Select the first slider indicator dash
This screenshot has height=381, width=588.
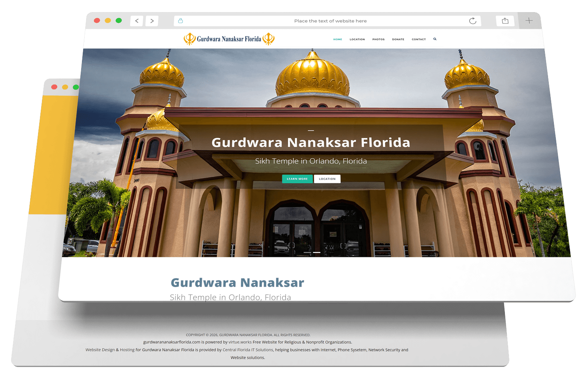click(x=307, y=253)
